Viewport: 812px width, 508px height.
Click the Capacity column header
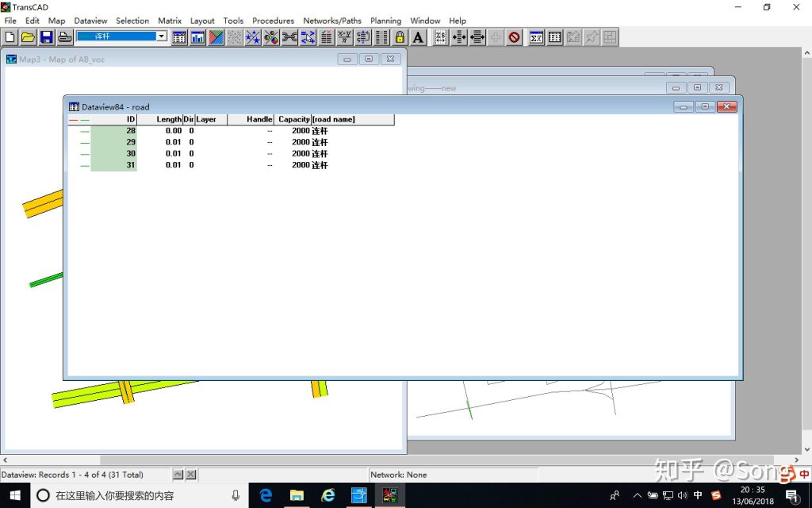click(293, 119)
